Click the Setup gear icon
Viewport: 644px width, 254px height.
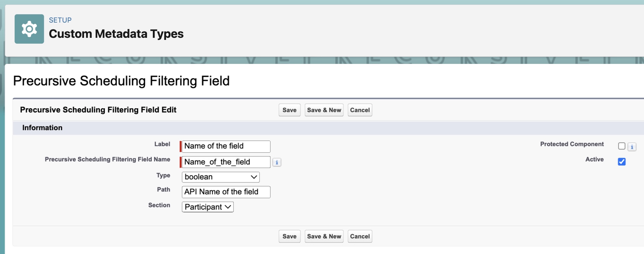click(29, 29)
